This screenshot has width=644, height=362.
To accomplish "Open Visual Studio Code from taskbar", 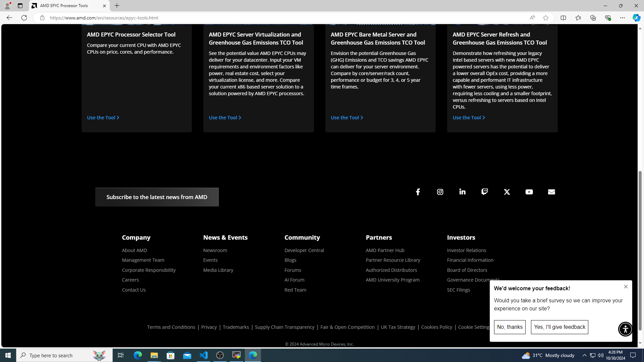I will [204, 355].
